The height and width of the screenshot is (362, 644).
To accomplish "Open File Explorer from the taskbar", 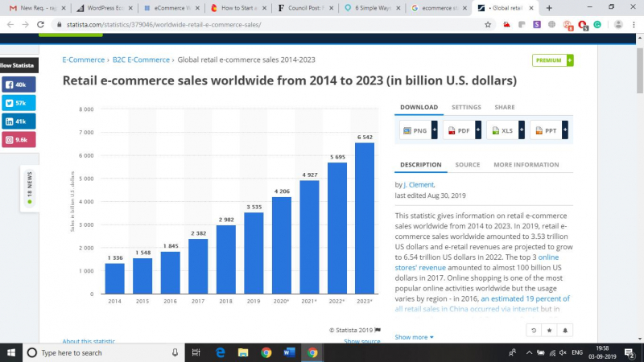I will 243,352.
